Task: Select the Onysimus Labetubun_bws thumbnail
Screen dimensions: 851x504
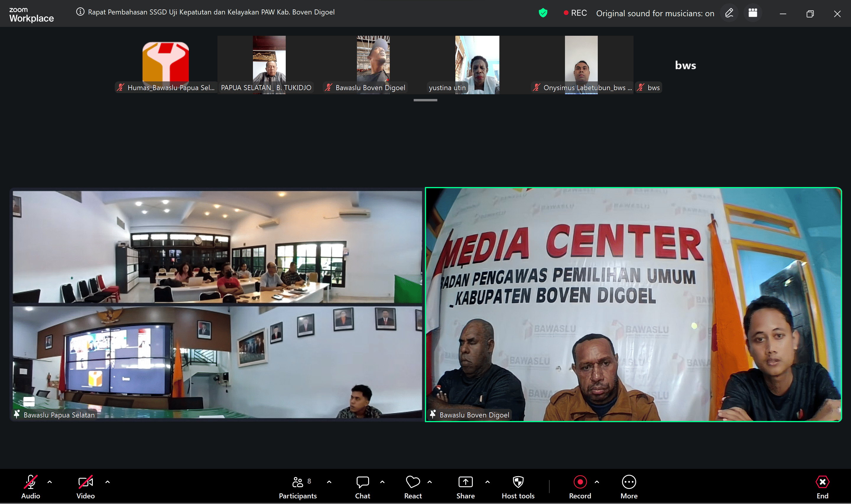Action: (582, 65)
